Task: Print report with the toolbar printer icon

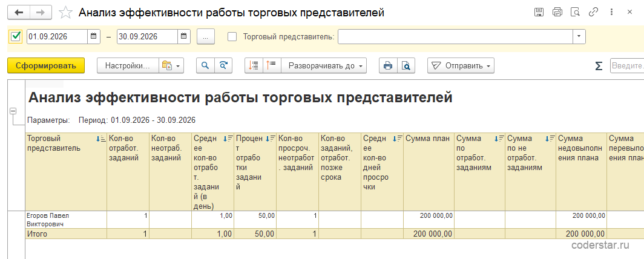Action: point(388,66)
